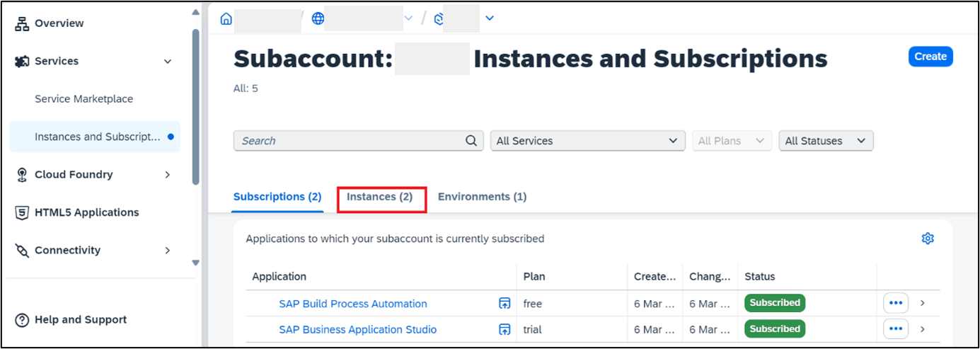The width and height of the screenshot is (980, 349).
Task: Expand the Connectivity section chevron
Action: [x=168, y=250]
